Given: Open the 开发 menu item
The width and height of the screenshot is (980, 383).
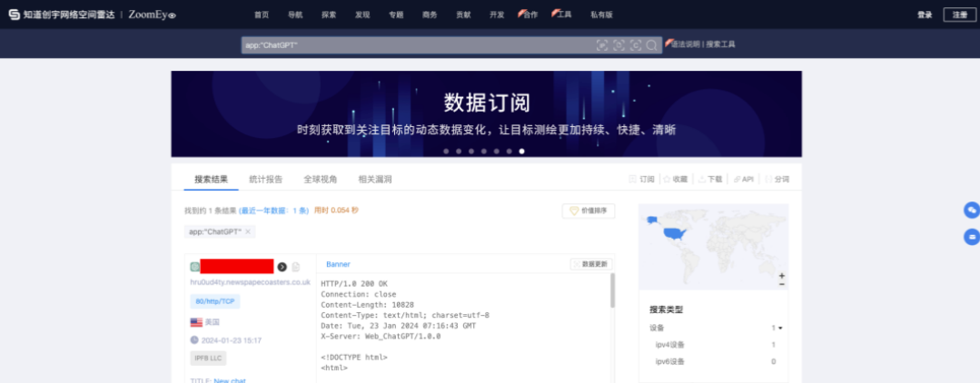Looking at the screenshot, I should tap(497, 15).
